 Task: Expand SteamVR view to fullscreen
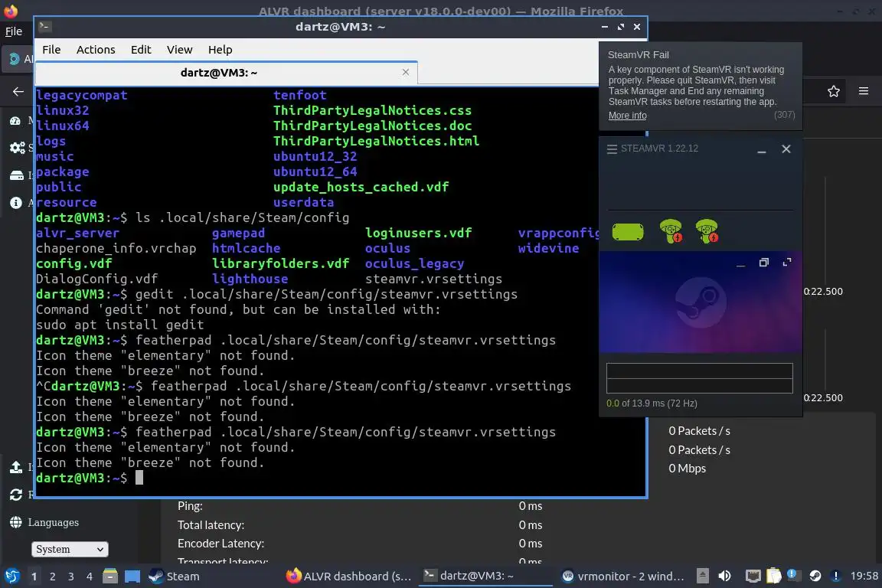[787, 262]
